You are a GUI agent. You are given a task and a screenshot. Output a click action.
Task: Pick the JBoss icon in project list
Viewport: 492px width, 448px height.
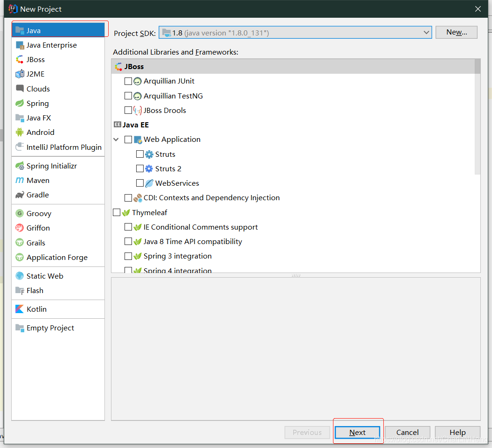coord(20,60)
